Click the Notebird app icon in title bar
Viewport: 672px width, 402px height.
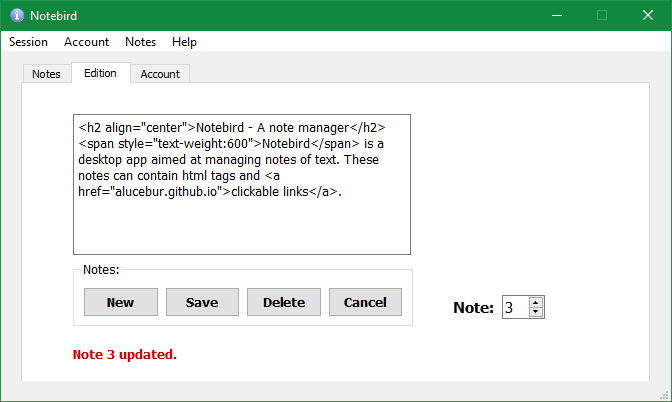[x=17, y=15]
